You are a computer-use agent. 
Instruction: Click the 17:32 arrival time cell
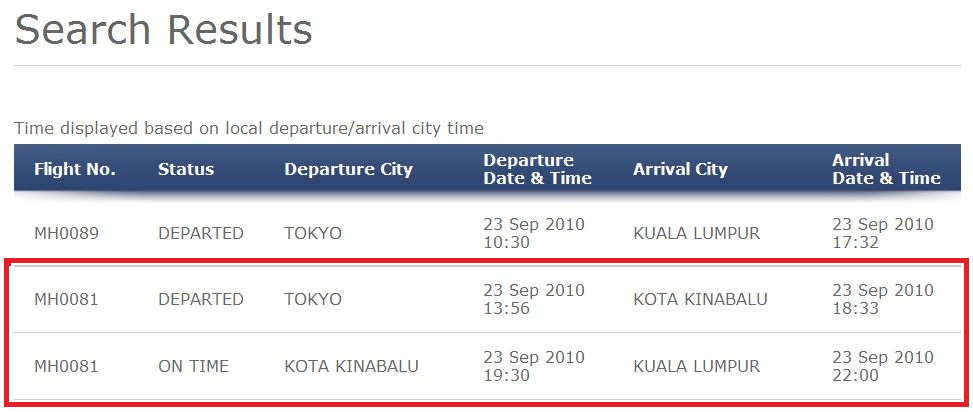[x=883, y=233]
